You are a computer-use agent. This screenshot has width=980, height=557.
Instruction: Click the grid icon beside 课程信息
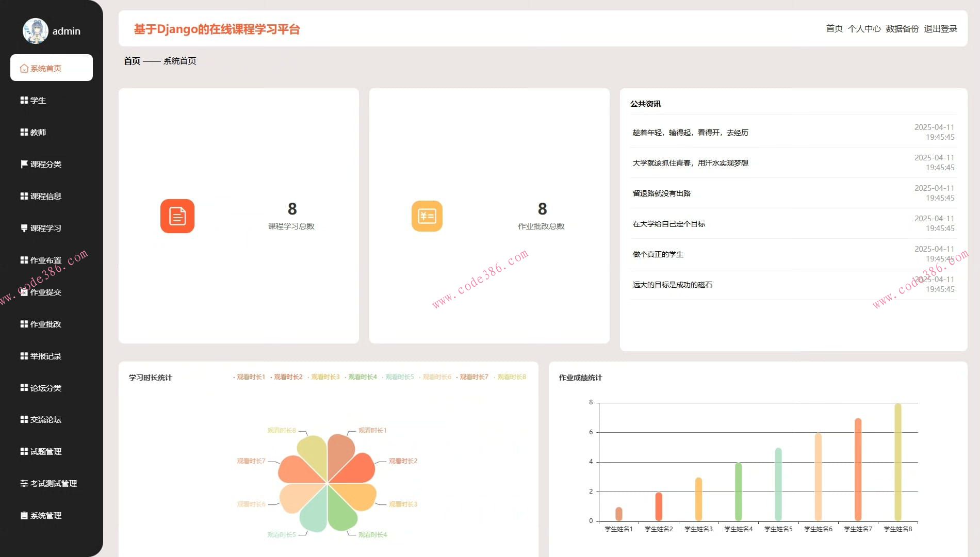point(24,196)
